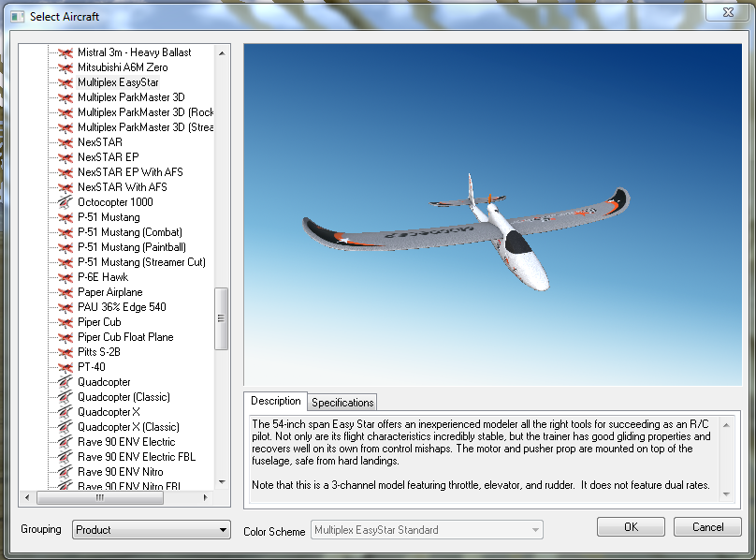
Task: Confirm selection with the OK button
Action: coord(631,526)
